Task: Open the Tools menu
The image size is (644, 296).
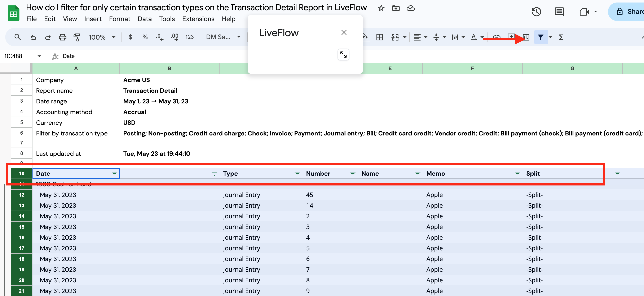Action: click(x=167, y=19)
